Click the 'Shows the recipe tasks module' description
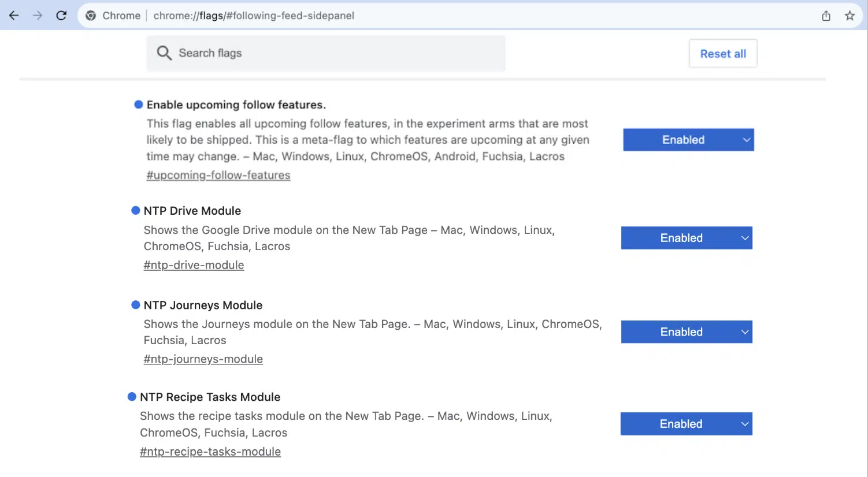The image size is (868, 477). [x=346, y=424]
